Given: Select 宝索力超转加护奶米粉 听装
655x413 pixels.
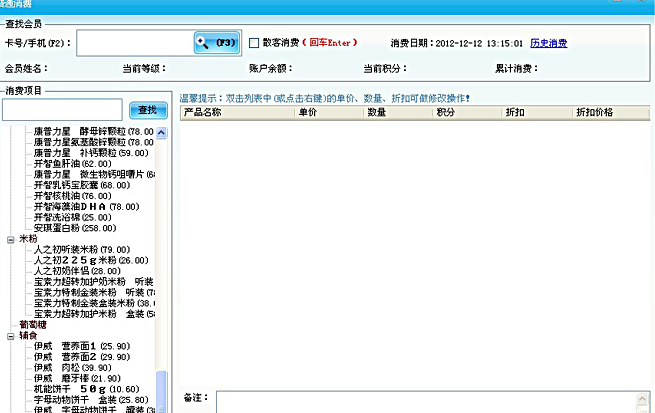Looking at the screenshot, I should tap(94, 282).
